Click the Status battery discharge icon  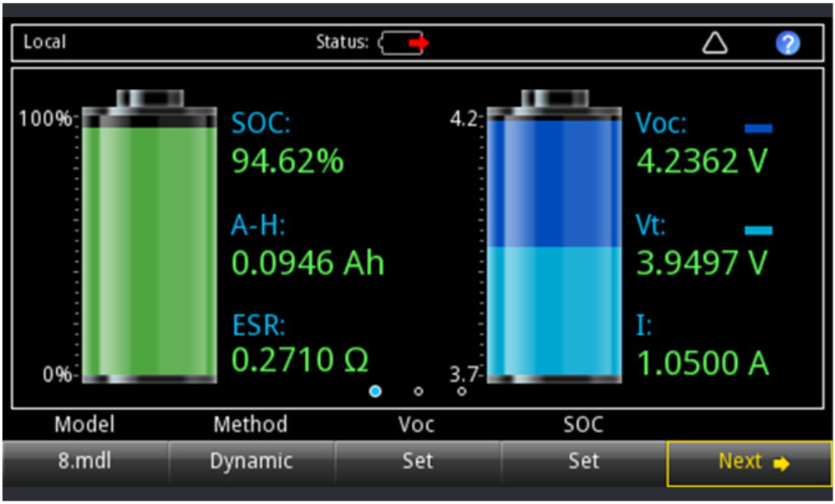point(401,43)
